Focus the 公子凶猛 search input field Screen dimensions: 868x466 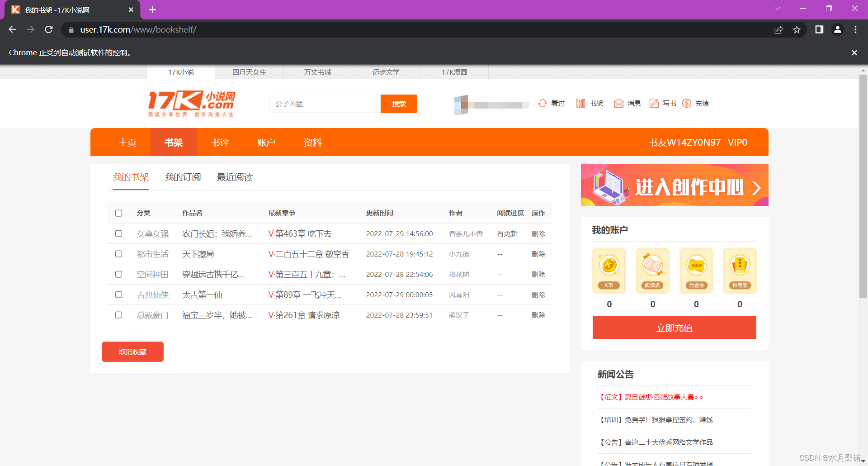point(325,104)
